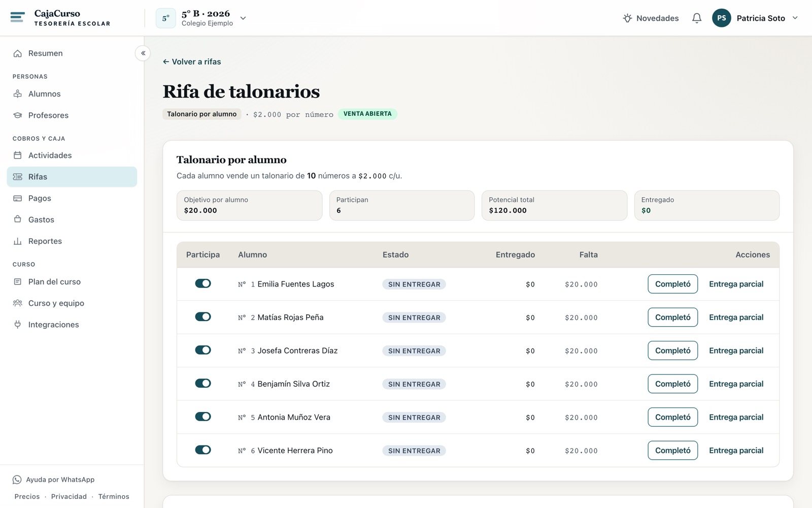Screen dimensions: 812x508
Task: Go to Alumnos section
Action: coord(72,94)
